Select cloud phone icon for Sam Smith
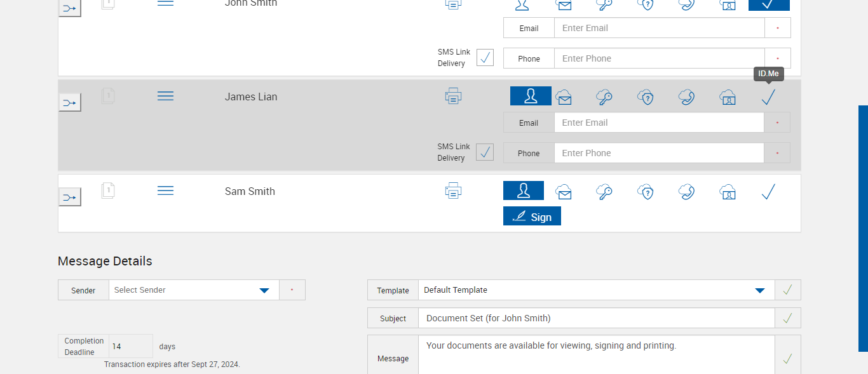 tap(686, 192)
